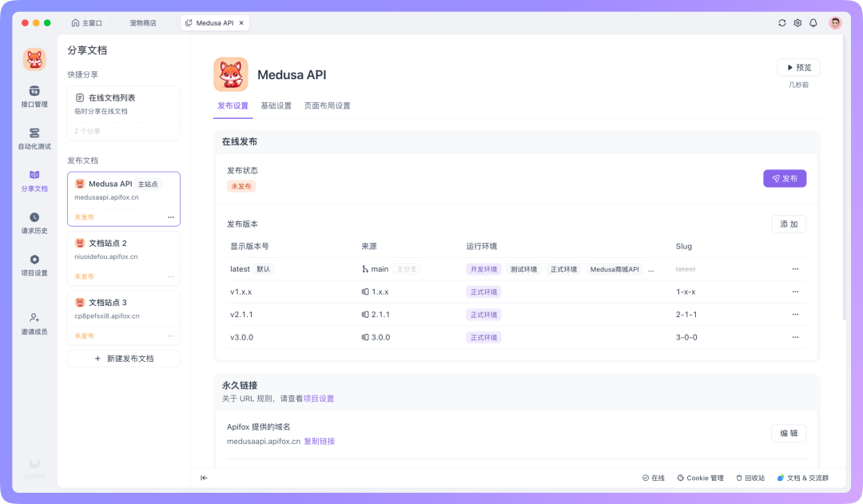Click the 发布 publish button
This screenshot has height=504, width=863.
pyautogui.click(x=785, y=178)
